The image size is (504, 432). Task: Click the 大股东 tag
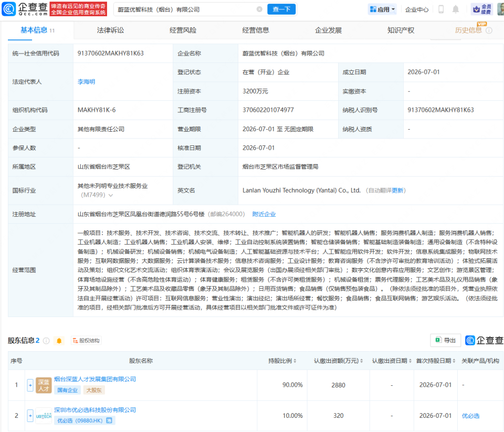[x=94, y=390]
